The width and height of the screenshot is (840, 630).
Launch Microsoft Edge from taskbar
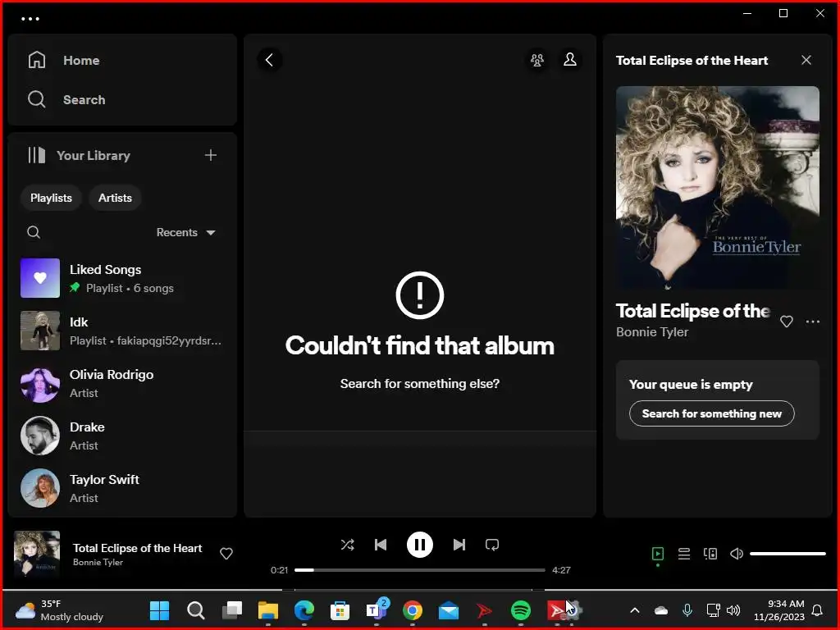pos(304,609)
